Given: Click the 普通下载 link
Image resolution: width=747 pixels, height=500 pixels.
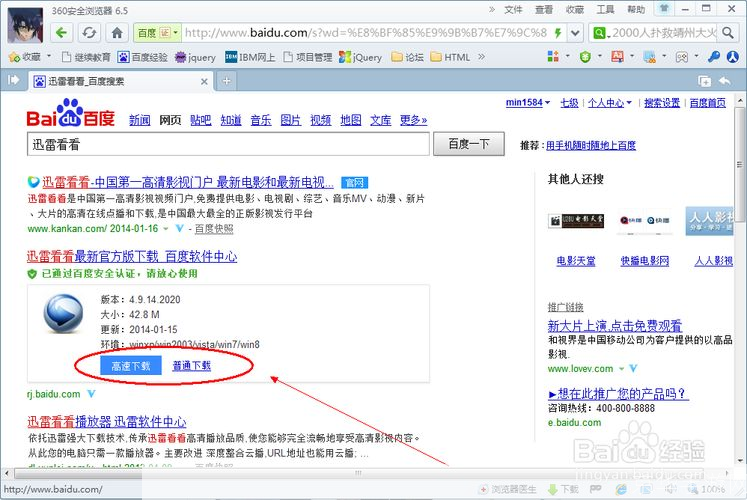Looking at the screenshot, I should [192, 366].
